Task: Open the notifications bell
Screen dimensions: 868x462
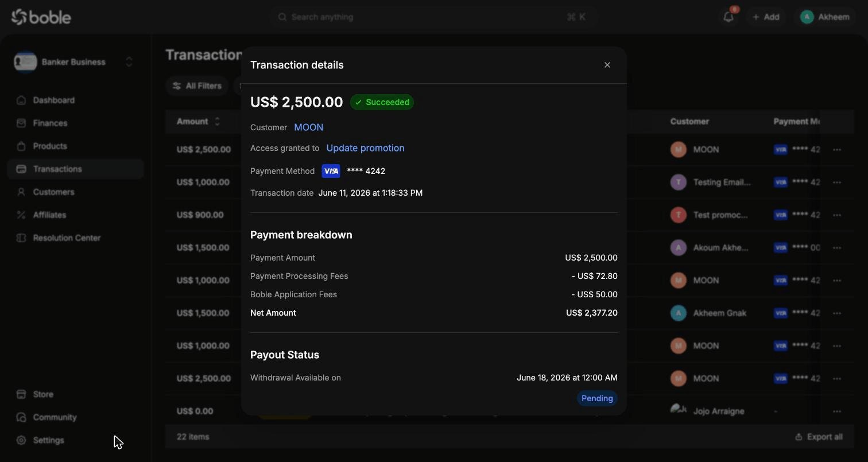Action: coord(728,17)
